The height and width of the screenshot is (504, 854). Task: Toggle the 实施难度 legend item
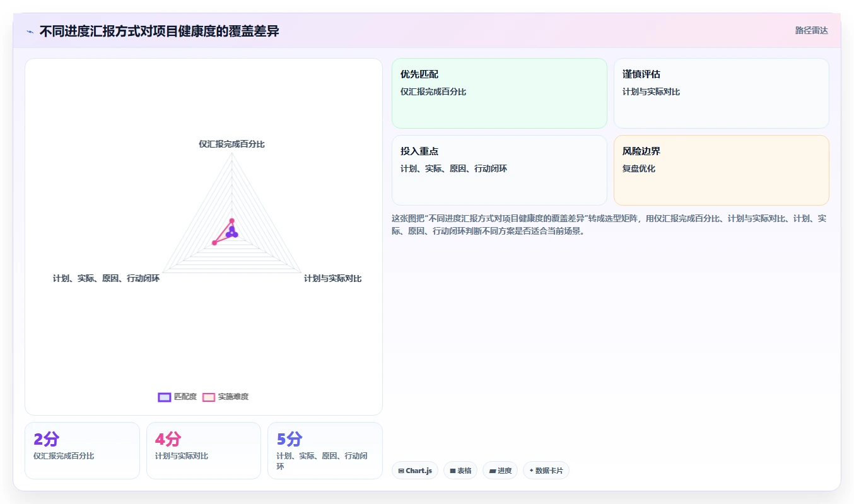225,397
